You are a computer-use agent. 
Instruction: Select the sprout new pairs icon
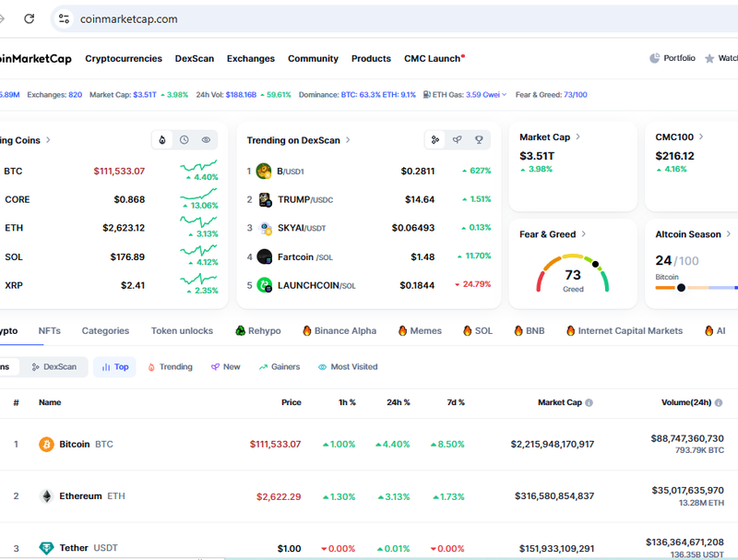tap(457, 139)
